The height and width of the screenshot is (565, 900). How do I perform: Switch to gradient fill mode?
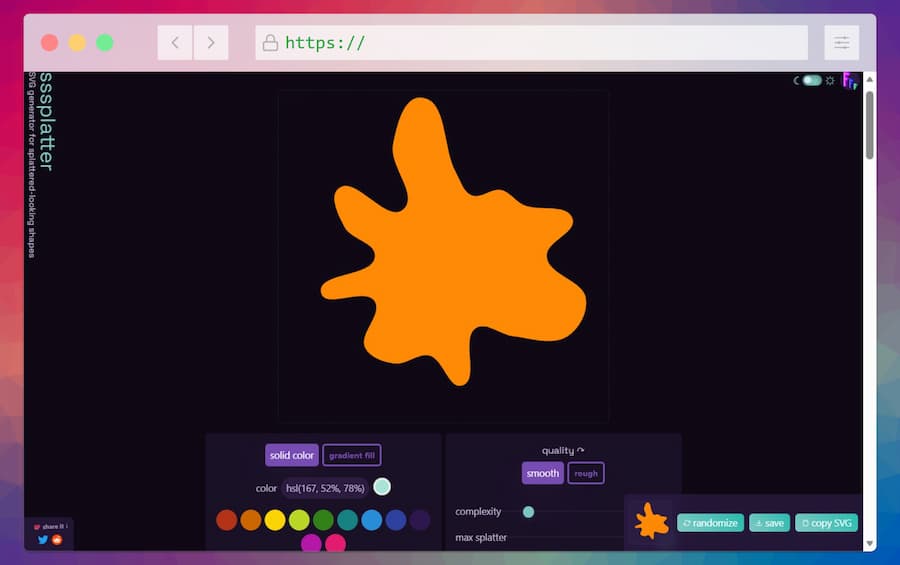tap(351, 455)
